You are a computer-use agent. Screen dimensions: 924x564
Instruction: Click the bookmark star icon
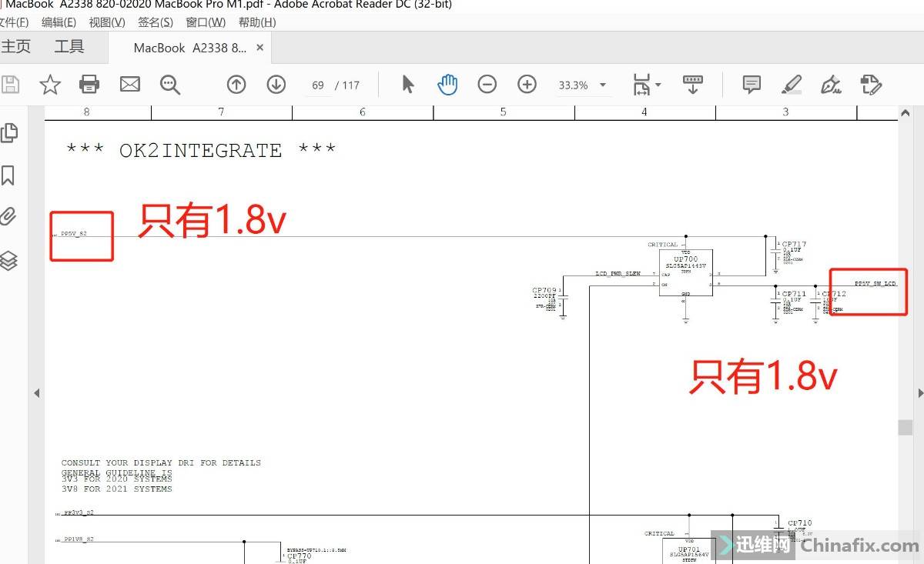pyautogui.click(x=50, y=85)
